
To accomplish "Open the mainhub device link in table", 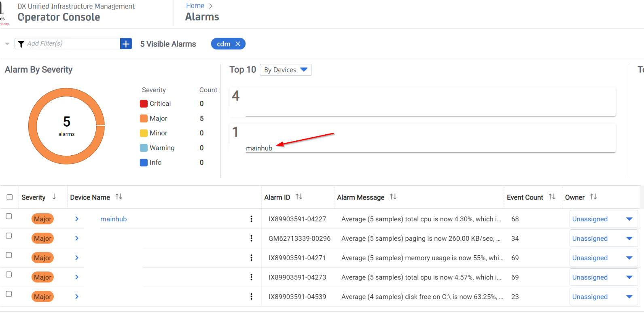I will pos(114,219).
